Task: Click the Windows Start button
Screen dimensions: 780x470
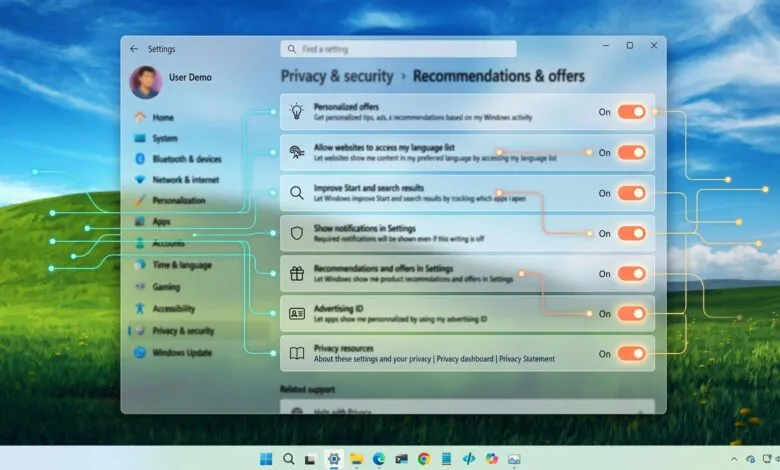Action: 266,459
